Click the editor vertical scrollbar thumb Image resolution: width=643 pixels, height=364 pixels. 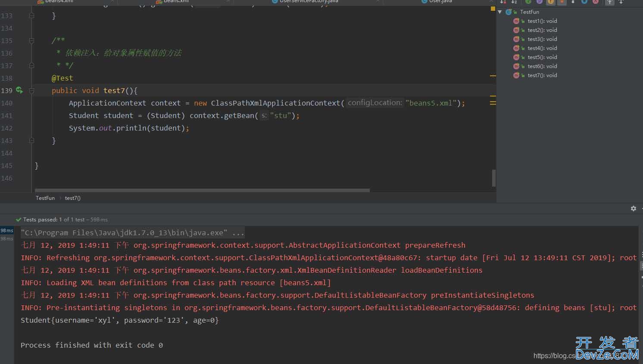point(493,178)
